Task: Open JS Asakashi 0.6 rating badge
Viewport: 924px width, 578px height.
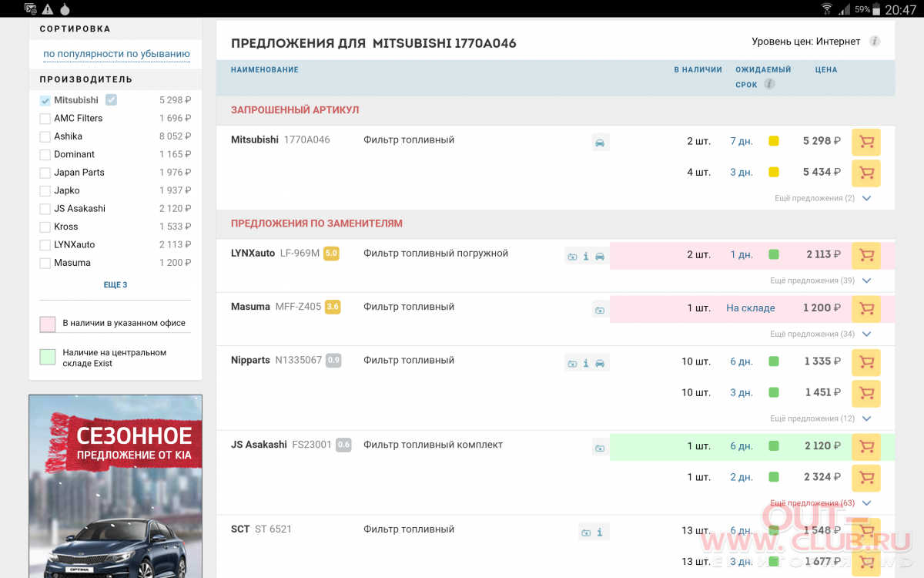Action: (x=343, y=445)
